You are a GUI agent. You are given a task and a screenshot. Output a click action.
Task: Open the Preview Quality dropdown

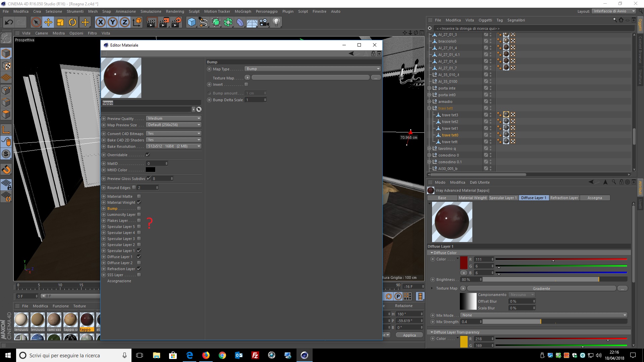click(174, 118)
